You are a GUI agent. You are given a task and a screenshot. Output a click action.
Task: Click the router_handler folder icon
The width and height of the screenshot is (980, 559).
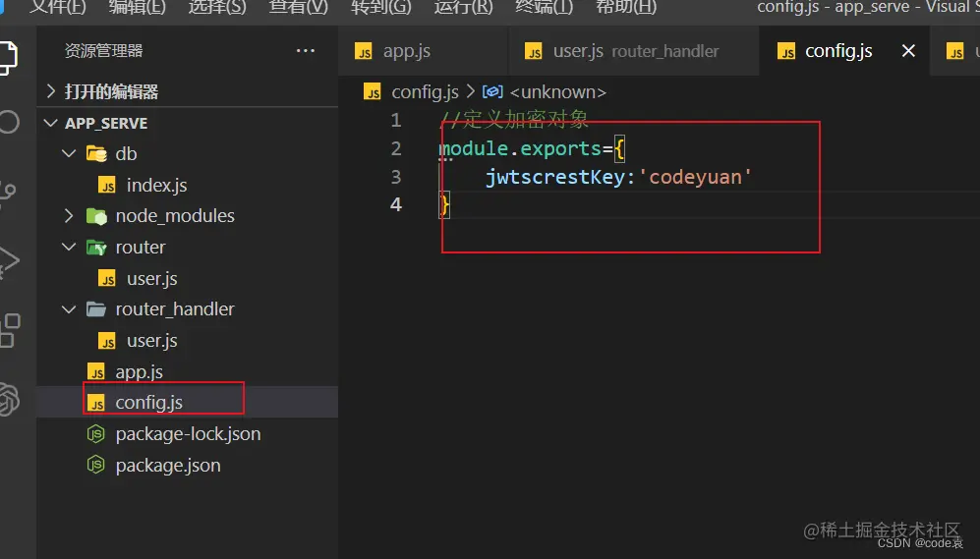(x=96, y=309)
